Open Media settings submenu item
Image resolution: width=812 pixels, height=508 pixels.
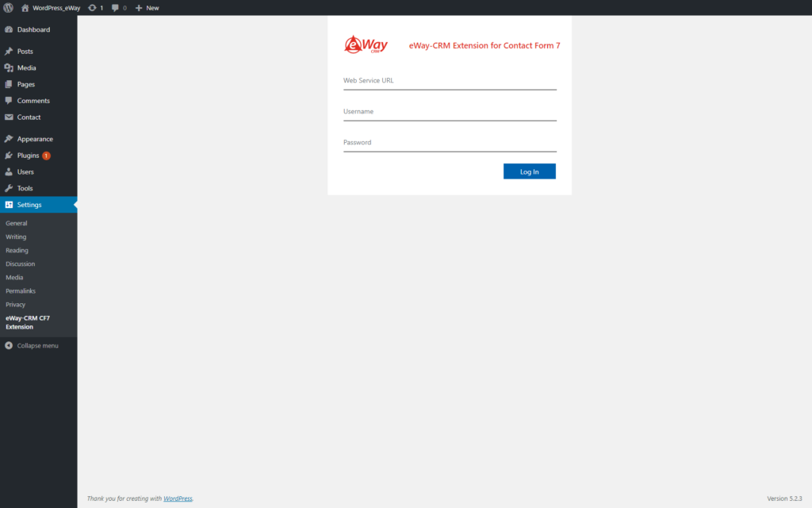tap(14, 277)
